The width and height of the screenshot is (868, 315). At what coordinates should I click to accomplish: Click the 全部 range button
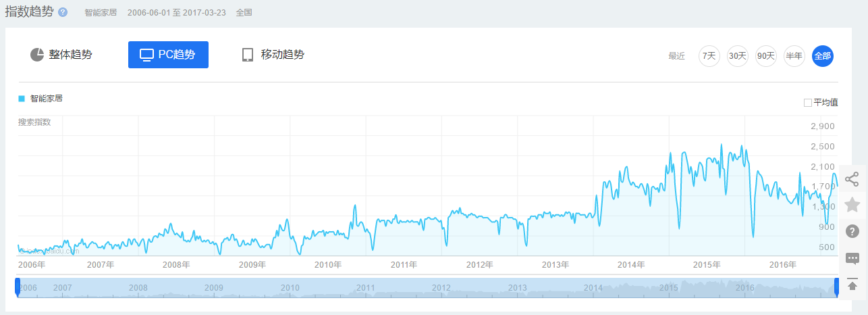(823, 56)
